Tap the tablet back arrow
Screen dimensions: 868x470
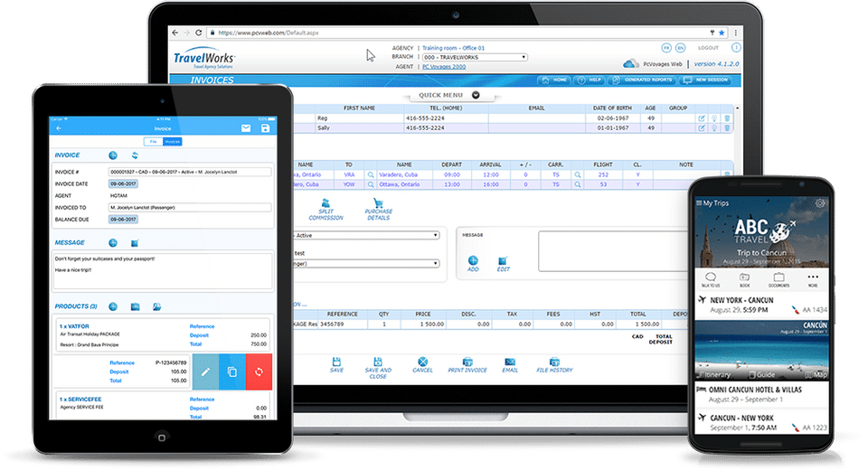click(x=59, y=128)
